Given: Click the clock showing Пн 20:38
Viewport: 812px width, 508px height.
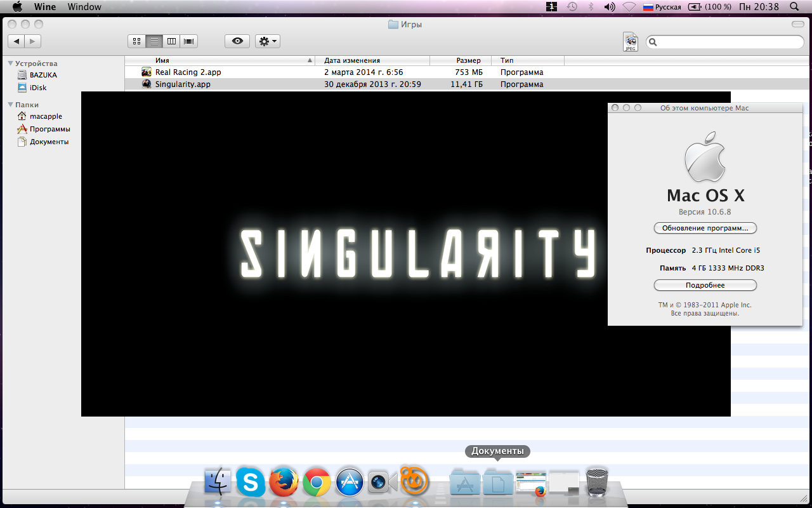Looking at the screenshot, I should (759, 7).
